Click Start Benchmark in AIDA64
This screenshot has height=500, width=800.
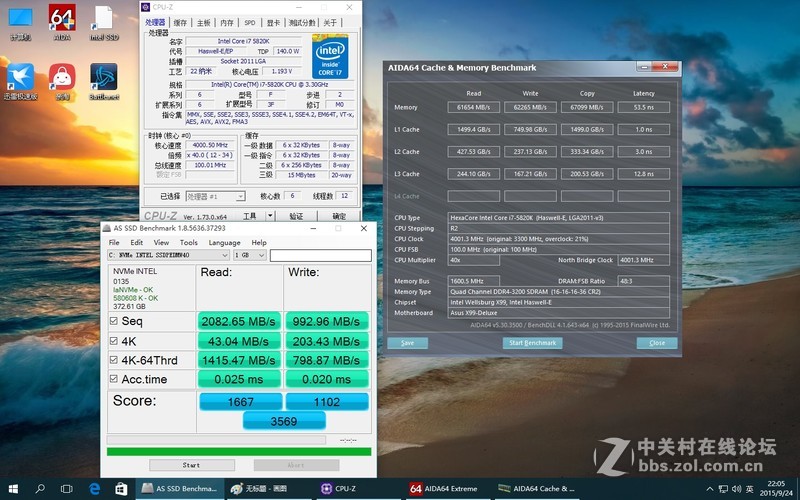533,343
